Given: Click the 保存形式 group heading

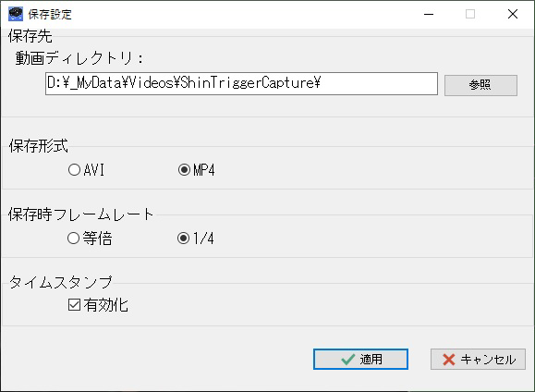Looking at the screenshot, I should (39, 146).
